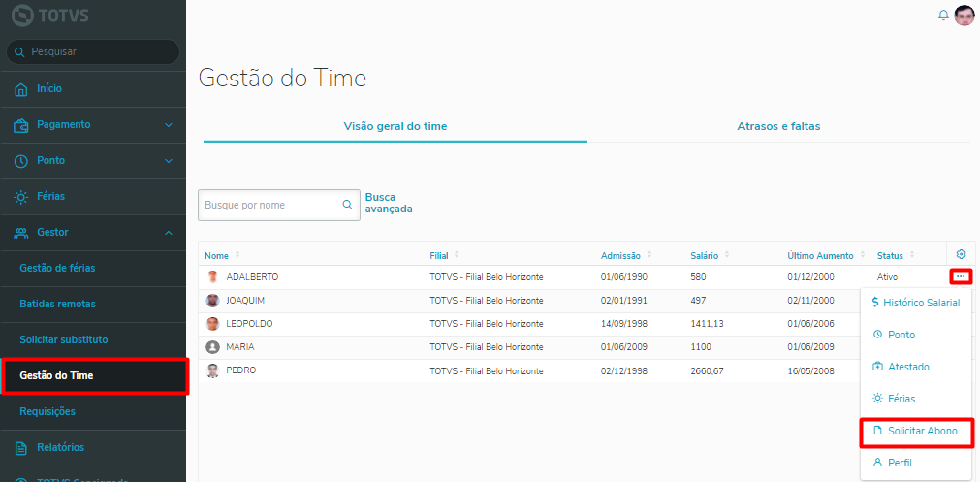
Task: Collapse the Gestor menu chevron
Action: click(x=168, y=233)
